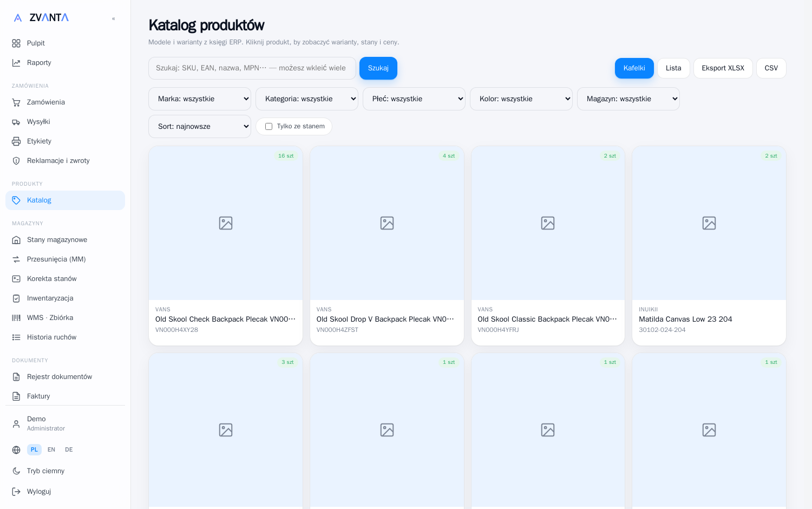Click the Wysyłki truck icon
Screen dimensions: 812x509
coord(16,122)
